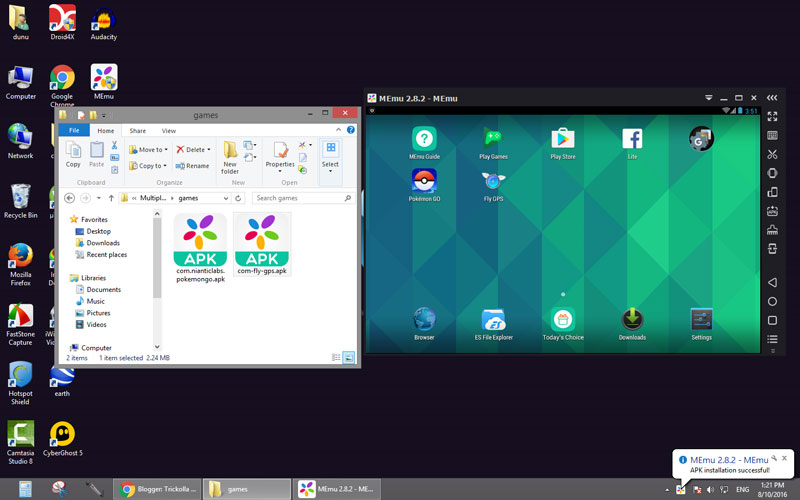Image resolution: width=800 pixels, height=500 pixels.
Task: Click MEmu APK install icon
Action: tap(772, 211)
